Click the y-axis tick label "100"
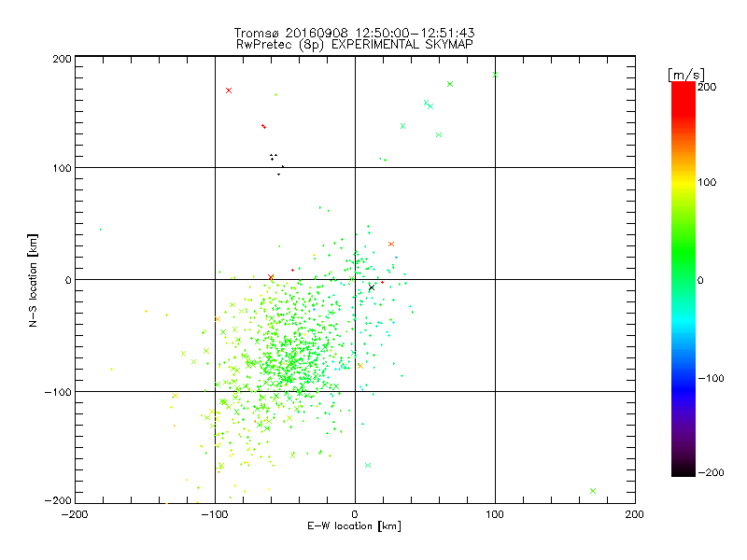 [x=62, y=168]
